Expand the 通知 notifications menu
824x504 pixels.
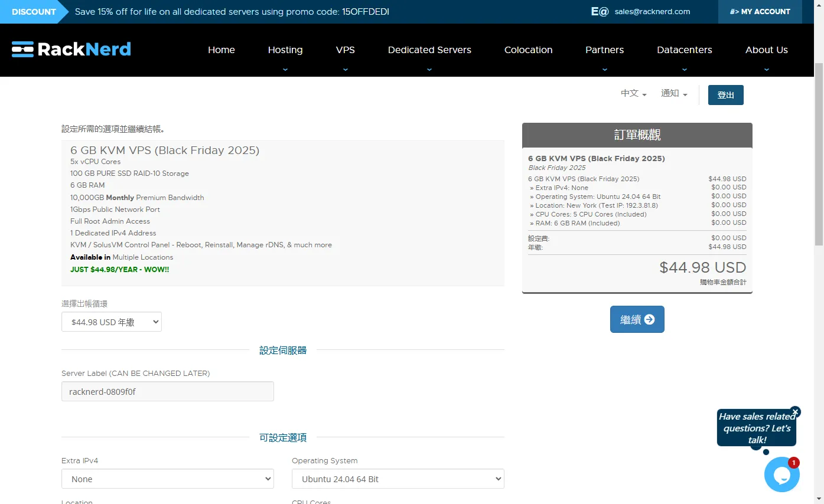pos(674,94)
